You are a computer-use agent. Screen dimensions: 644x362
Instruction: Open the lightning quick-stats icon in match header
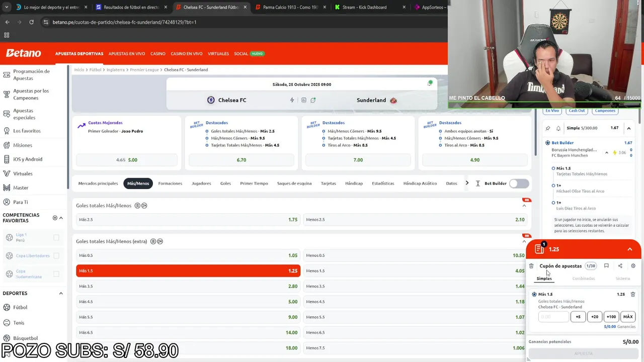pos(292,100)
